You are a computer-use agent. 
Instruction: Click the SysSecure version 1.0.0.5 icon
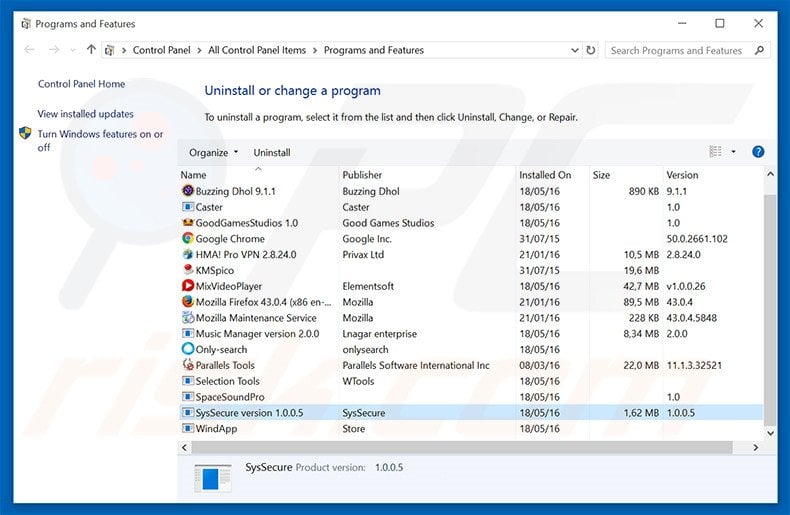(188, 412)
